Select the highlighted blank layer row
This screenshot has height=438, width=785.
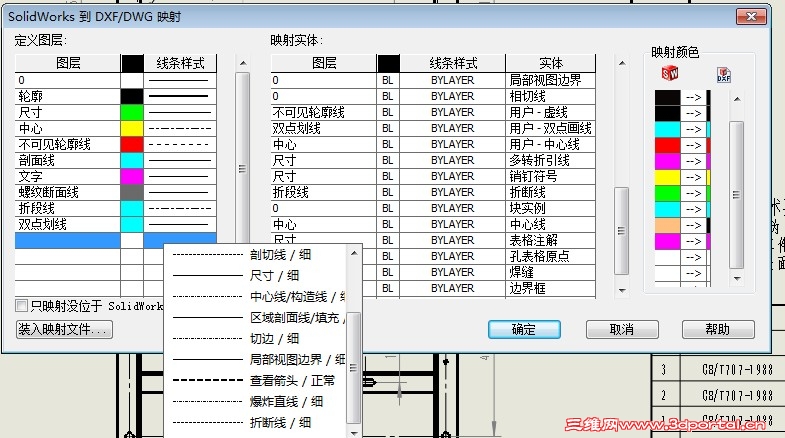116,240
